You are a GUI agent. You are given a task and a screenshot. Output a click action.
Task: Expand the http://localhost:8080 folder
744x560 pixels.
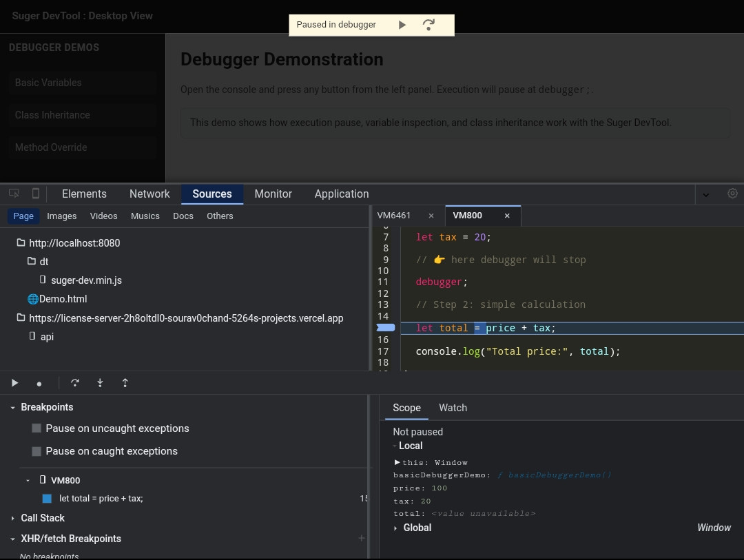point(69,243)
